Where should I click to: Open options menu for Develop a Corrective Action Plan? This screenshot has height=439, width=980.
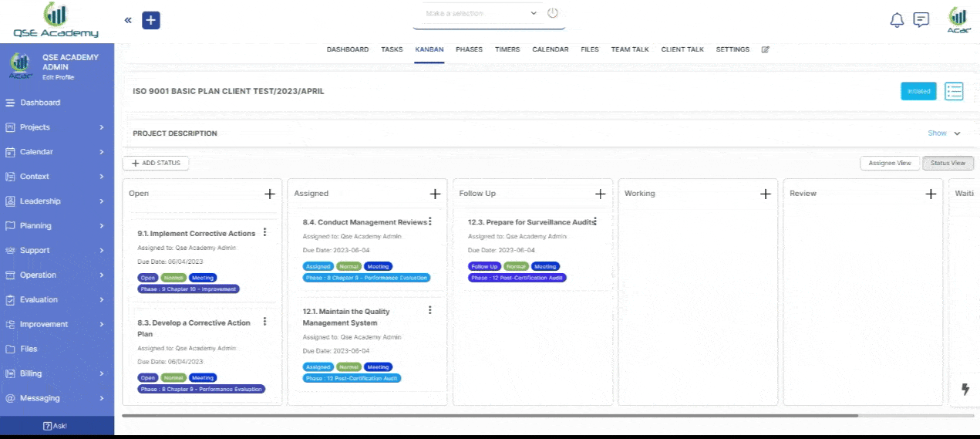(x=264, y=322)
